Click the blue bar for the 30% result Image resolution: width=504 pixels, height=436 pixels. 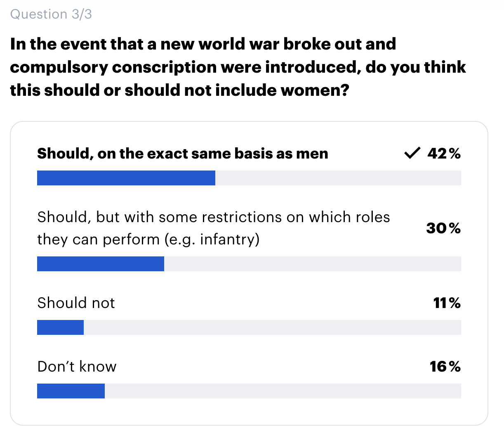point(101,264)
